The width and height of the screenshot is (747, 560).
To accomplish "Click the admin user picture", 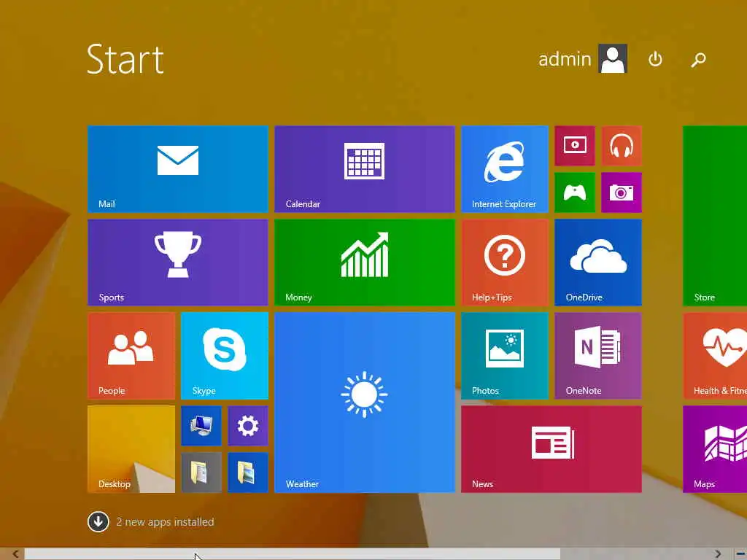I will 613,58.
